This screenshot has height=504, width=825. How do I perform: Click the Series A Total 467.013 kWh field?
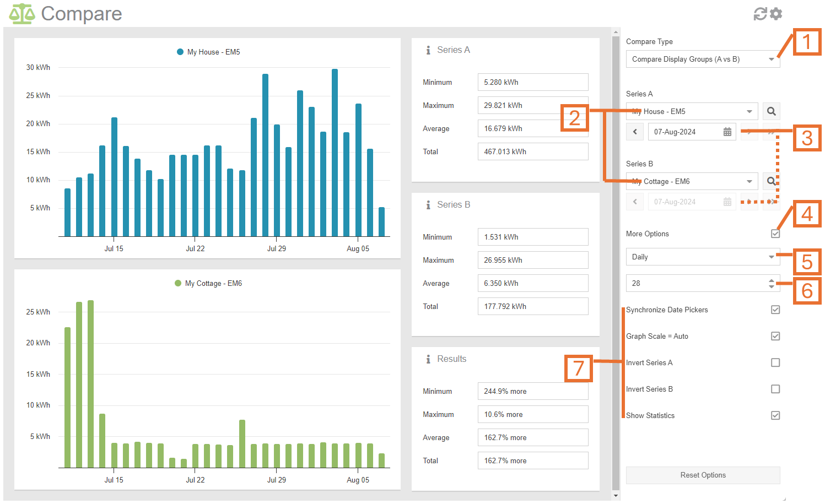(533, 151)
